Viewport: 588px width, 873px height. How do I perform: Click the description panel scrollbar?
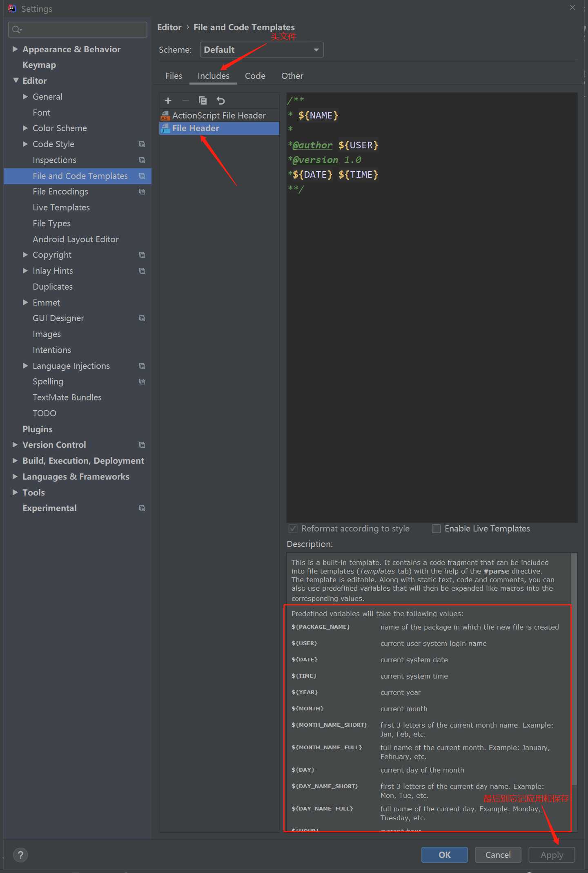(574, 669)
